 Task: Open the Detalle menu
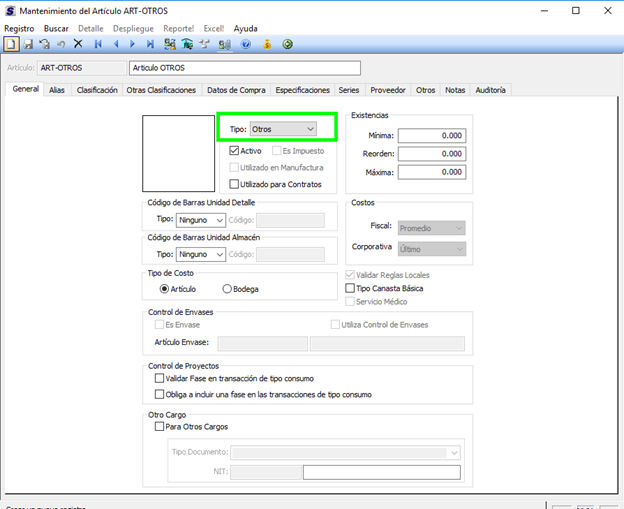pyautogui.click(x=91, y=29)
